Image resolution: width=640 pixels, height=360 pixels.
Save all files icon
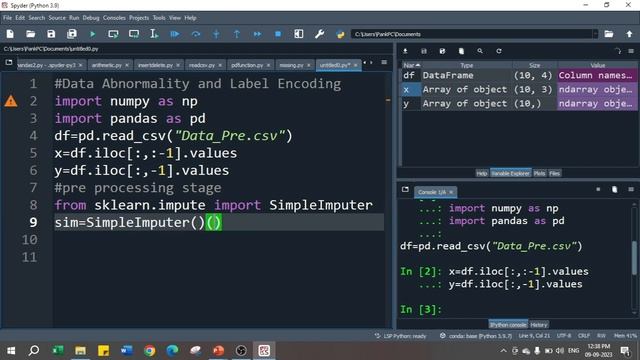[x=72, y=34]
